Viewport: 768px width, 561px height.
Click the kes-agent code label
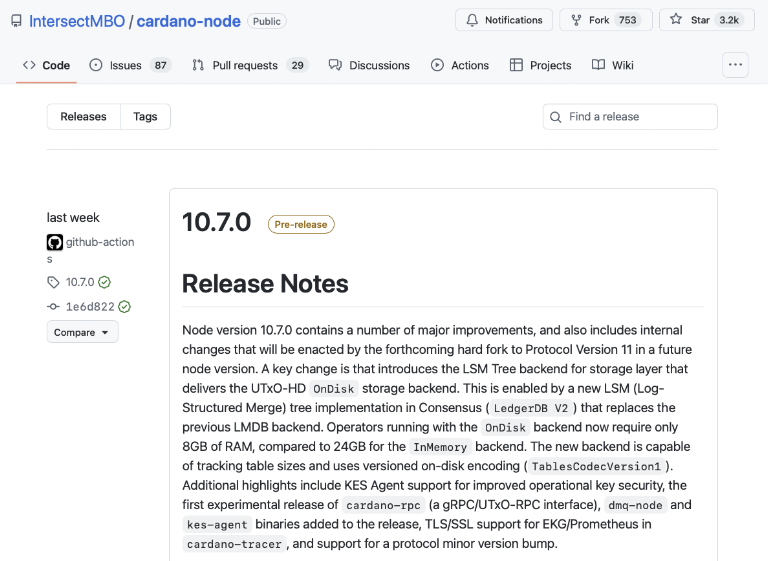tap(217, 525)
